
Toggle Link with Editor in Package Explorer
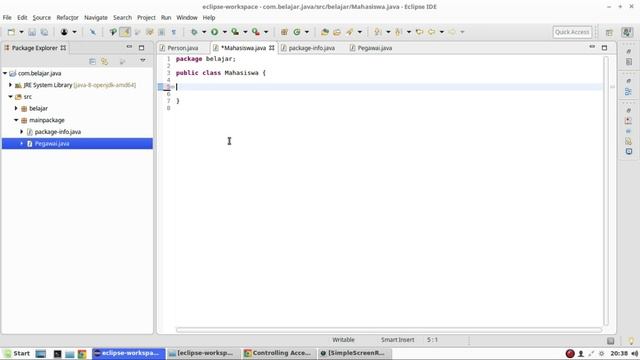104,61
